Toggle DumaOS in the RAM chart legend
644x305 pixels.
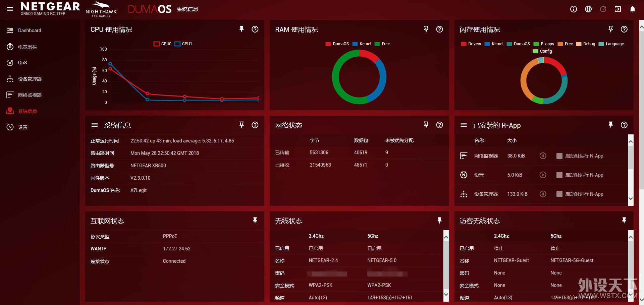pyautogui.click(x=337, y=44)
